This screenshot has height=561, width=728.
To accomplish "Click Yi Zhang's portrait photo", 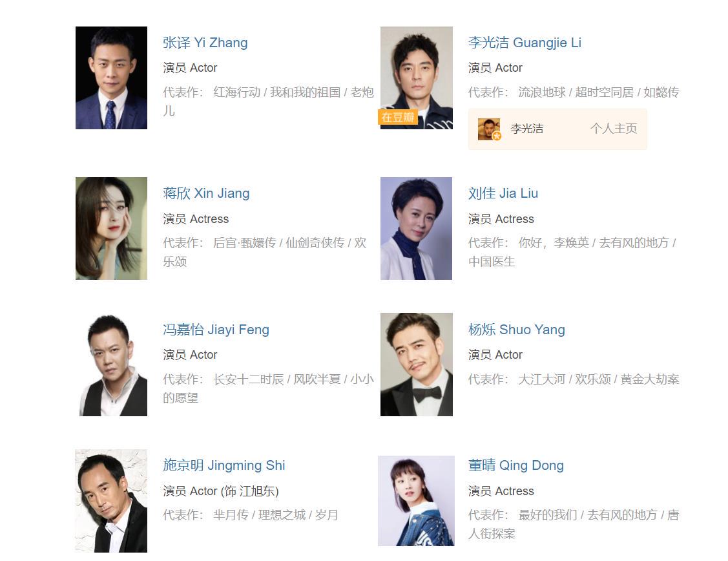I will tap(111, 78).
